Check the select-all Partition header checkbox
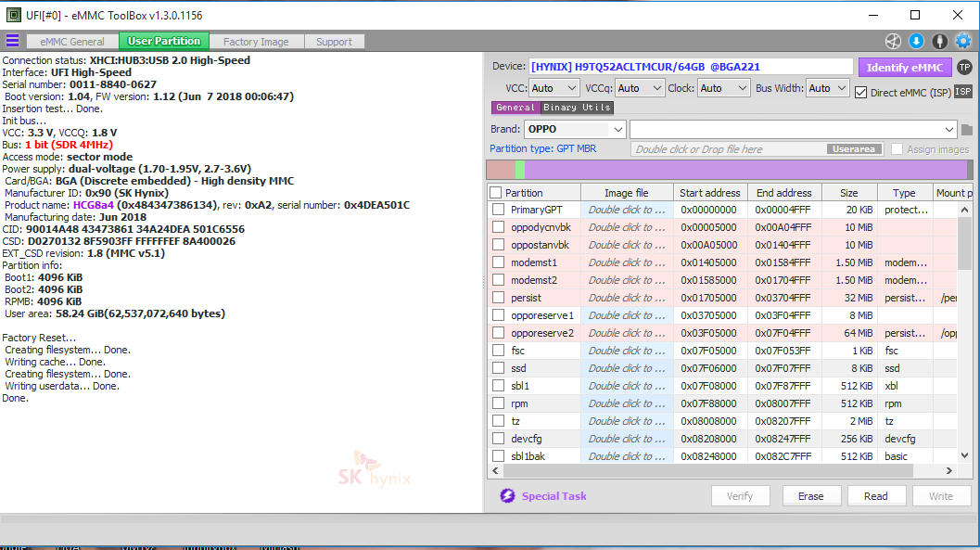The image size is (980, 550). click(x=496, y=193)
